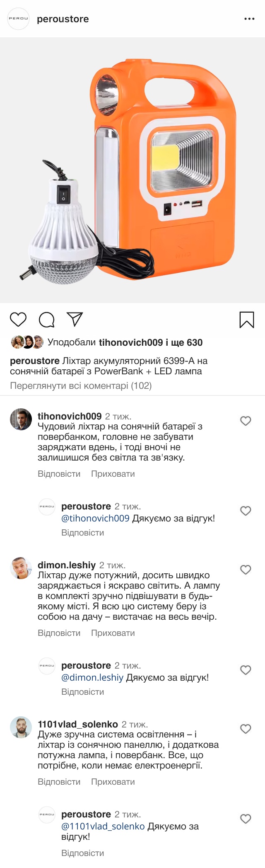Like dimon.leshiy's comment
Screen dimensions: 265x868
click(x=246, y=570)
